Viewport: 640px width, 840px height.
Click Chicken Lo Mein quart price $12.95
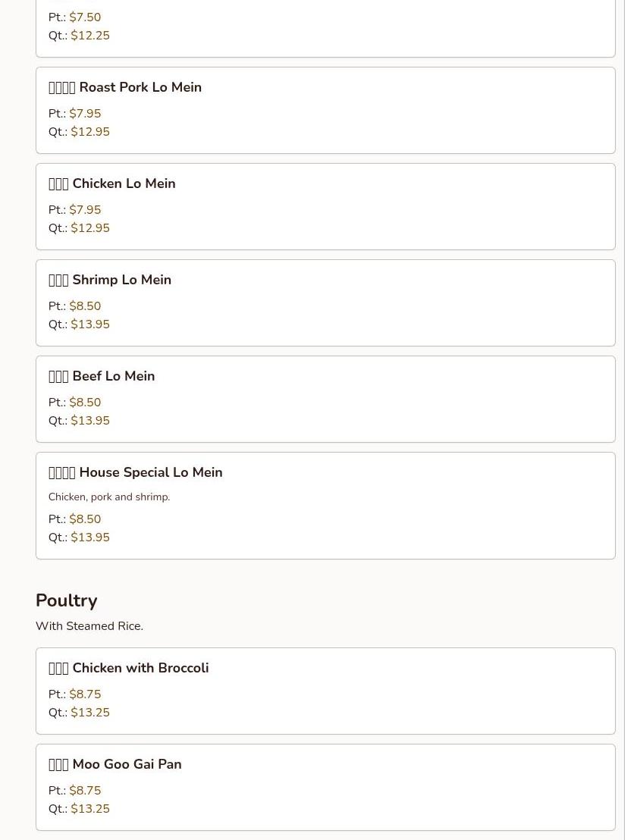[x=90, y=228]
